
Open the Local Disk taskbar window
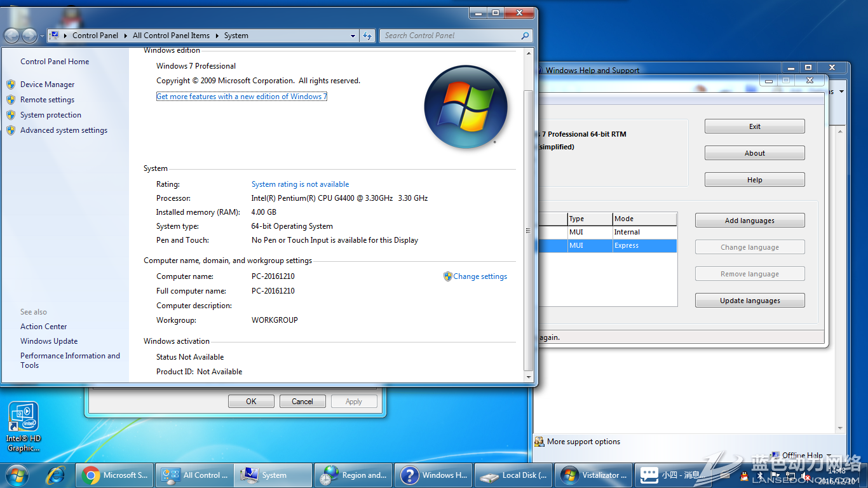[x=513, y=475]
